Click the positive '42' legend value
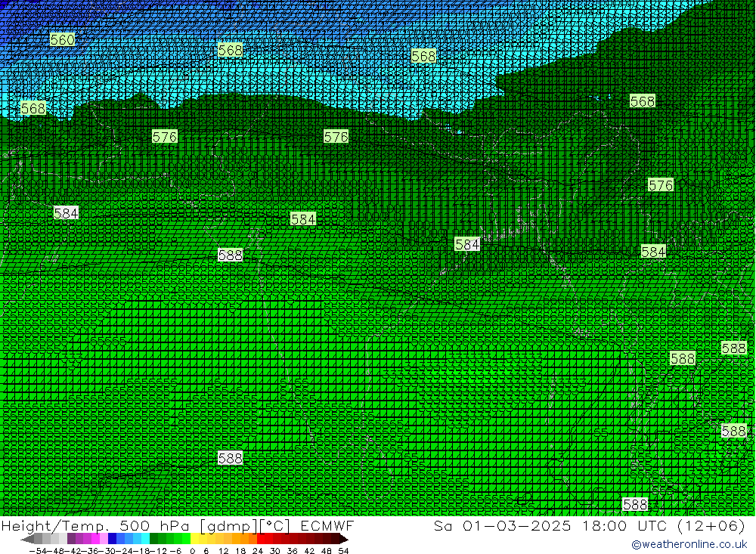The width and height of the screenshot is (756, 554). pos(309,551)
